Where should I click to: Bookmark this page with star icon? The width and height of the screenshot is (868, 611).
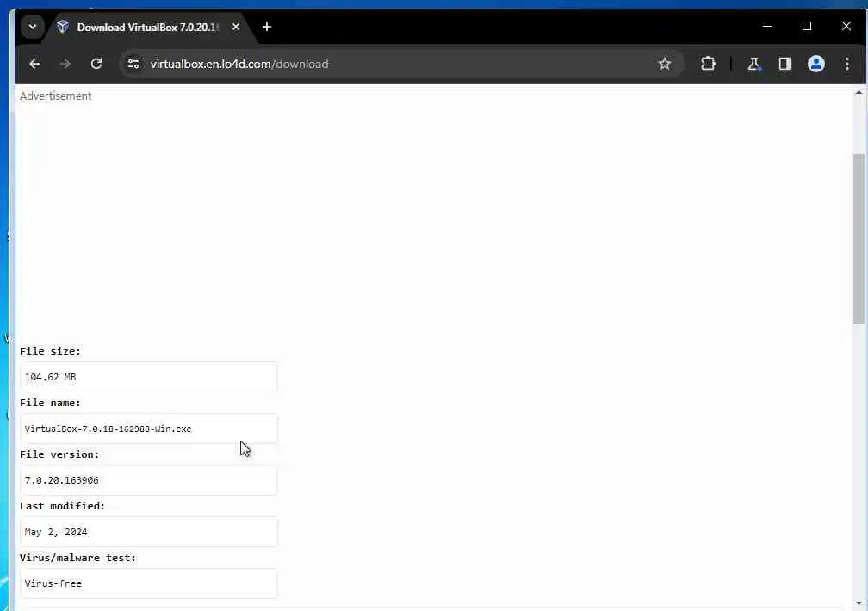click(664, 65)
